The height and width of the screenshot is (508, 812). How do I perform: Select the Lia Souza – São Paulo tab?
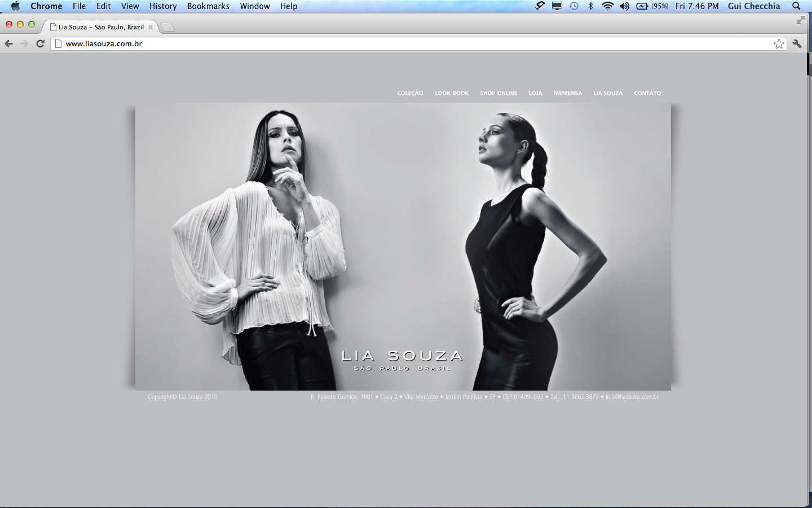click(x=100, y=27)
